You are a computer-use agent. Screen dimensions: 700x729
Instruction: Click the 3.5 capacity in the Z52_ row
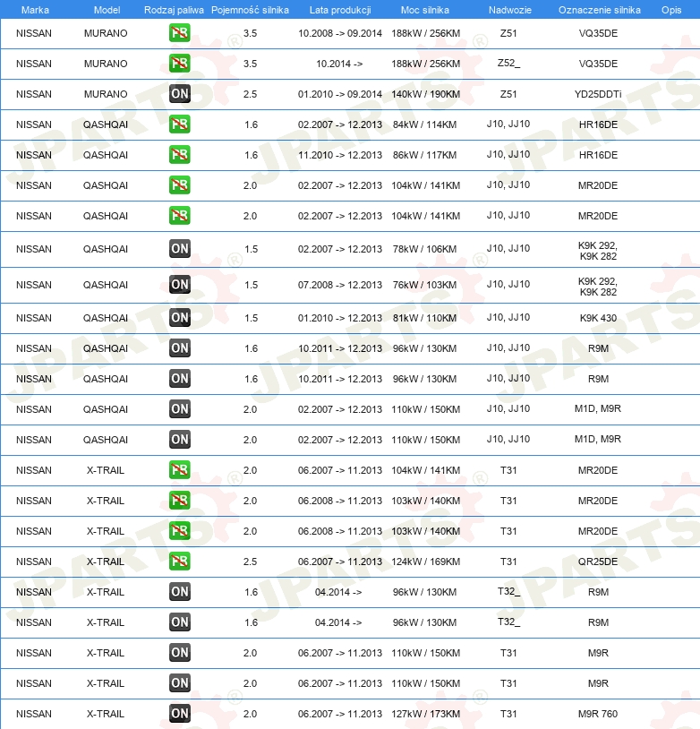tap(250, 64)
